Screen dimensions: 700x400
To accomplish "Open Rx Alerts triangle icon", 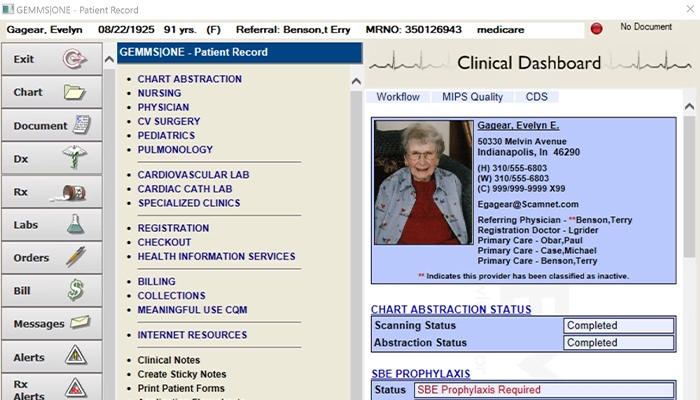I will point(75,388).
